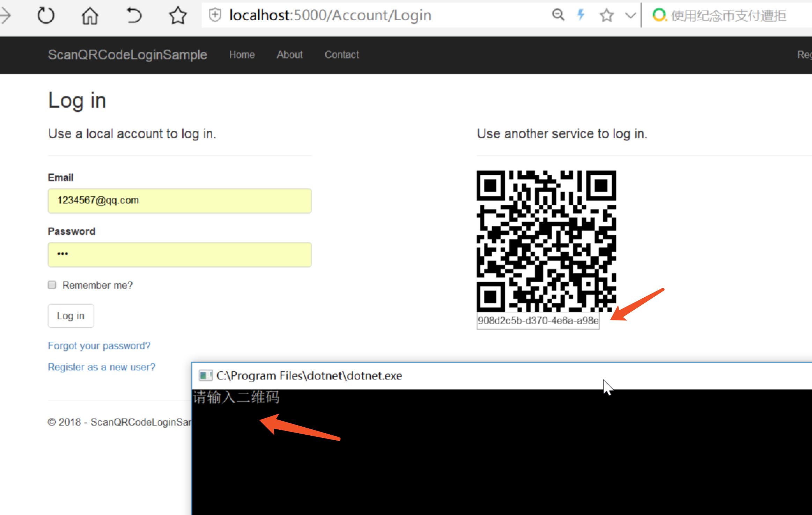Open the About nav item

[290, 55]
